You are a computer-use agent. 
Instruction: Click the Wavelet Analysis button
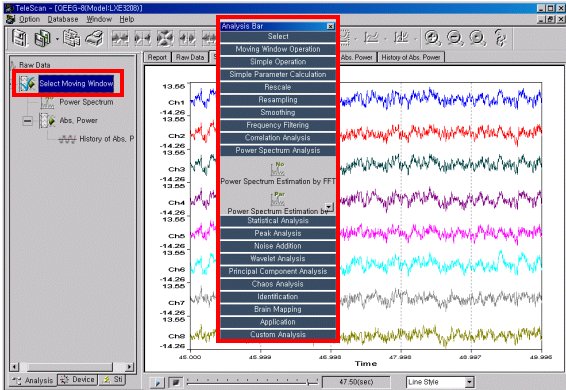(278, 259)
